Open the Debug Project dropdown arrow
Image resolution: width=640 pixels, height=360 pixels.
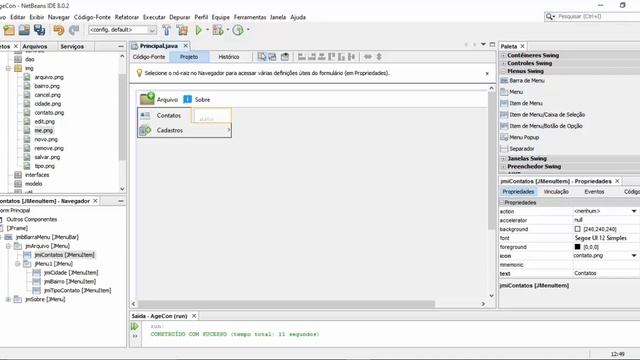[228, 30]
